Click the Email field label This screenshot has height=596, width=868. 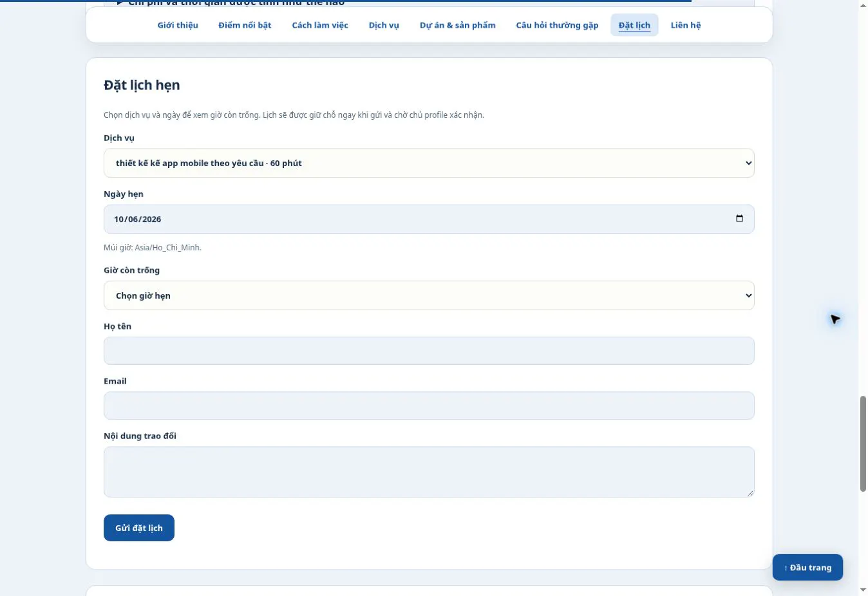(x=115, y=381)
